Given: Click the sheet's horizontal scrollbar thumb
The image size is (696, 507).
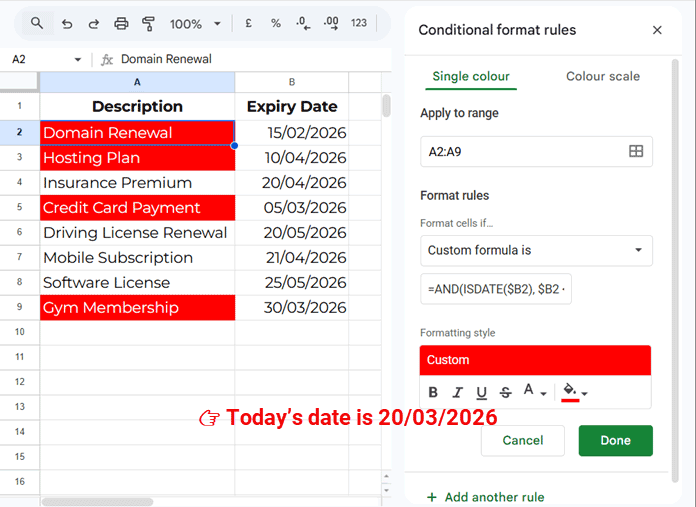Looking at the screenshot, I should (x=98, y=502).
